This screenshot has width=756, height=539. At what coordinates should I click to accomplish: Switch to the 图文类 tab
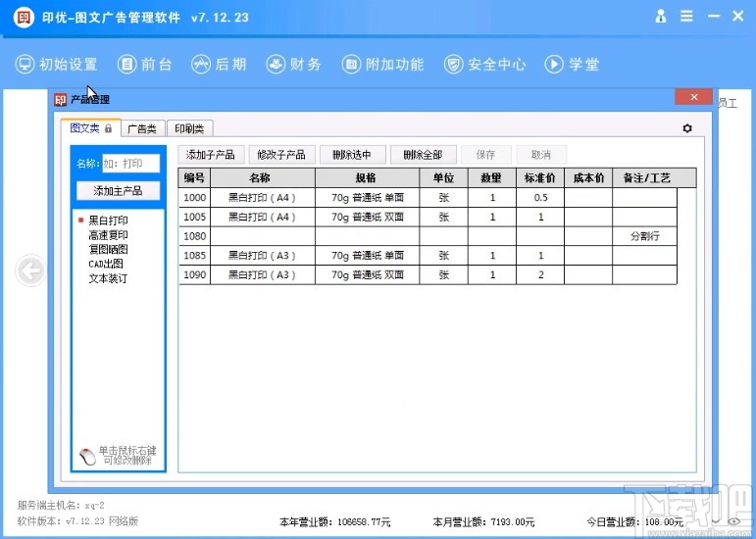point(90,128)
